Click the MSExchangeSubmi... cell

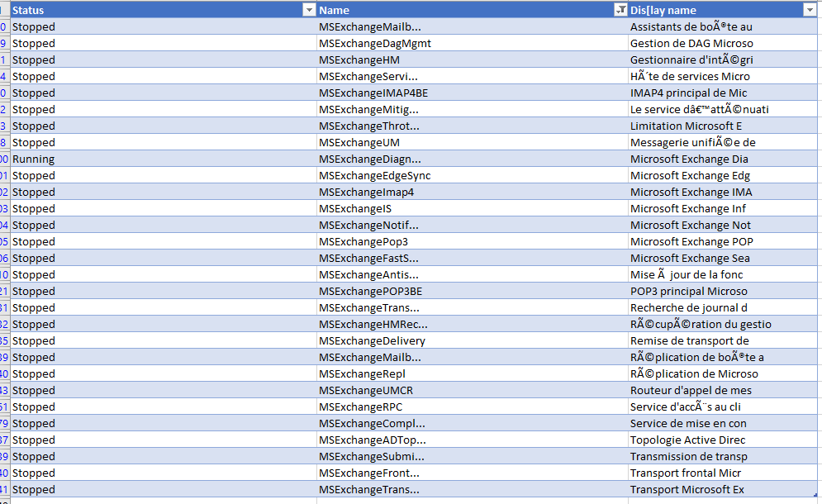(x=473, y=456)
